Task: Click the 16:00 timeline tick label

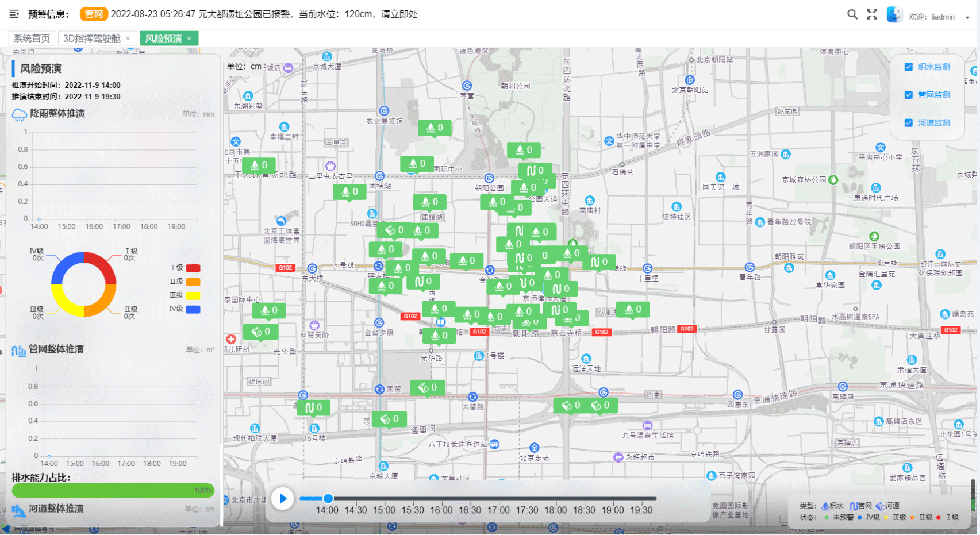Action: 441,510
